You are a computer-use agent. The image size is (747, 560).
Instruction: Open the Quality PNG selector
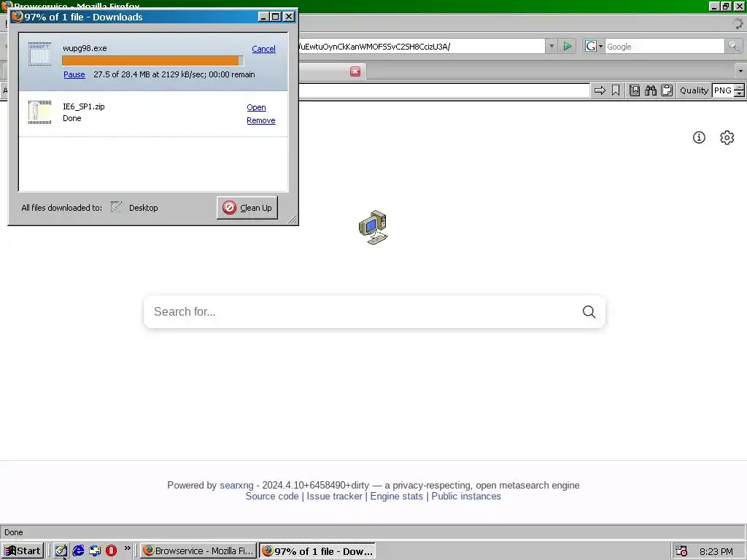pos(723,90)
